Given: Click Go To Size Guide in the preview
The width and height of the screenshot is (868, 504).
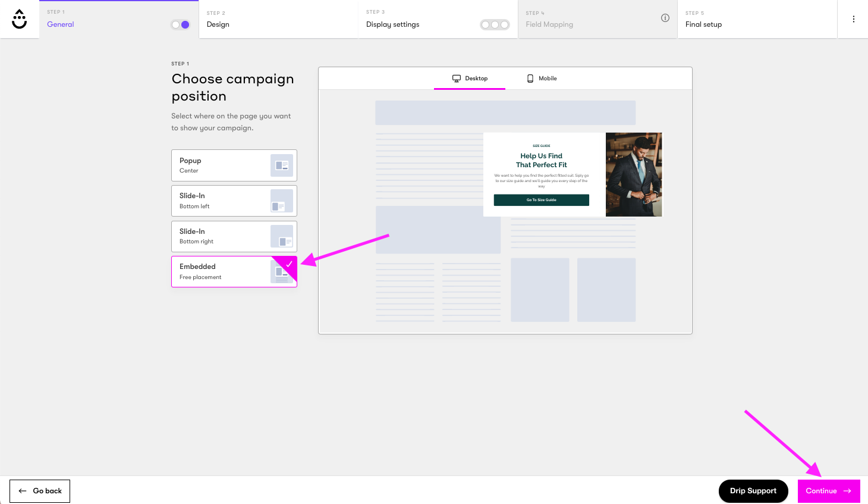Looking at the screenshot, I should [540, 200].
